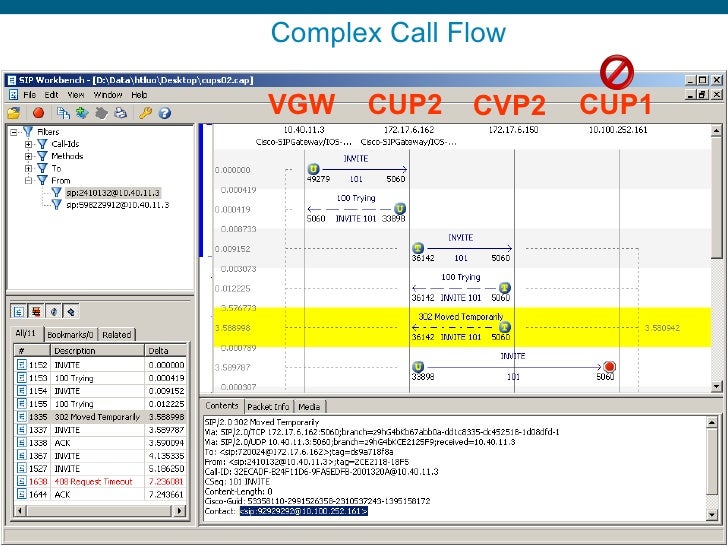The width and height of the screenshot is (728, 546).
Task: Open the Window menu
Action: pyautogui.click(x=108, y=95)
